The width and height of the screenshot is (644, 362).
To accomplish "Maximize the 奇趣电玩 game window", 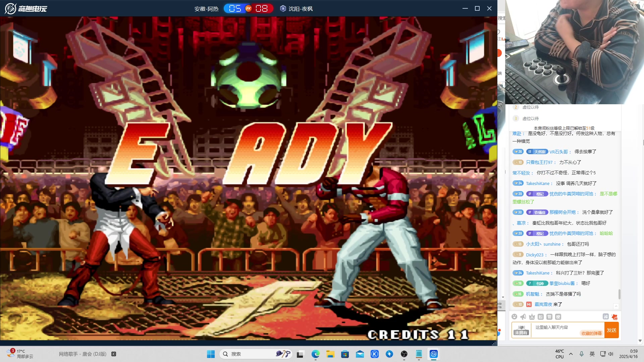I will [x=477, y=8].
